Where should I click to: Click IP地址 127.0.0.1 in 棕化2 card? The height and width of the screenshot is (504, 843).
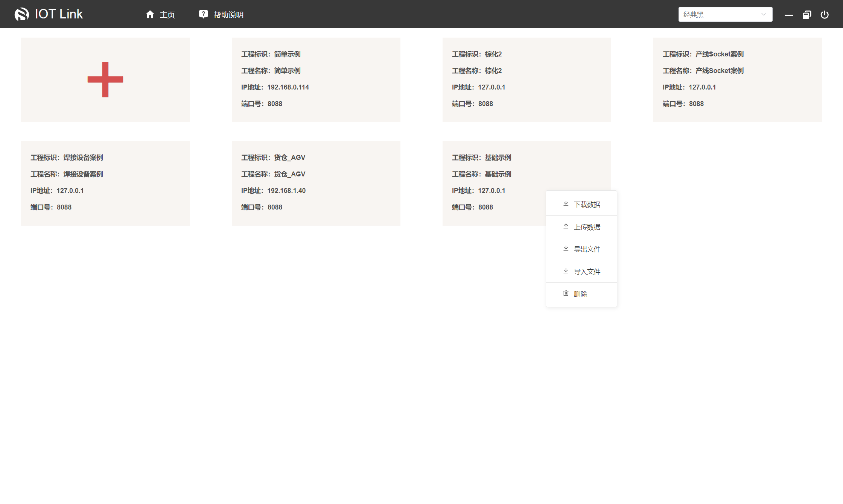[x=478, y=87]
